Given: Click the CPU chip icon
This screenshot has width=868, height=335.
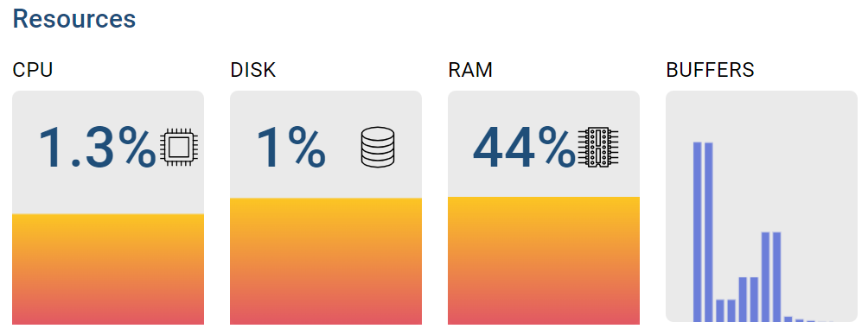Looking at the screenshot, I should coord(180,147).
